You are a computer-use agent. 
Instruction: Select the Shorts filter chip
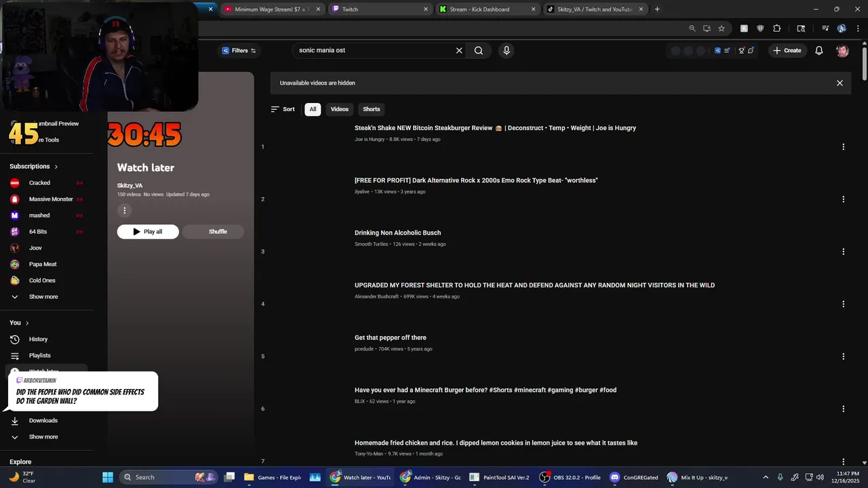(x=372, y=109)
